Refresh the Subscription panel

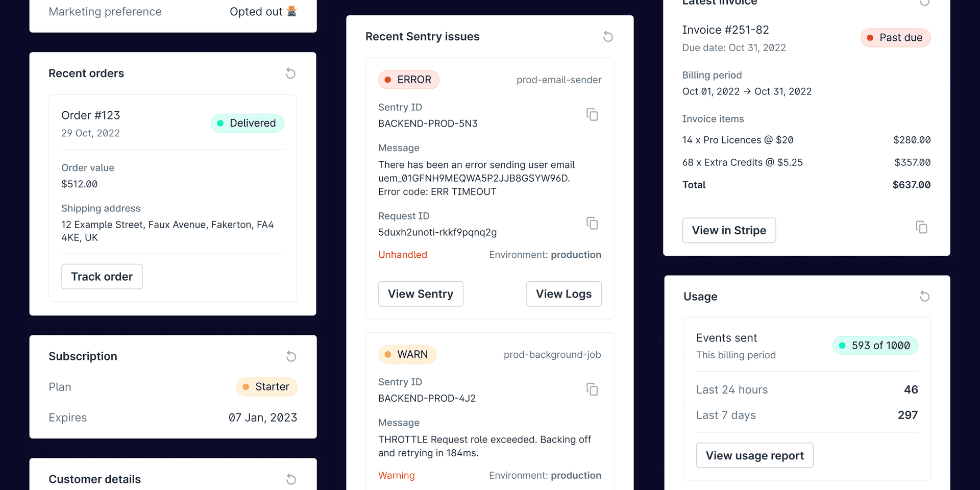pos(291,356)
